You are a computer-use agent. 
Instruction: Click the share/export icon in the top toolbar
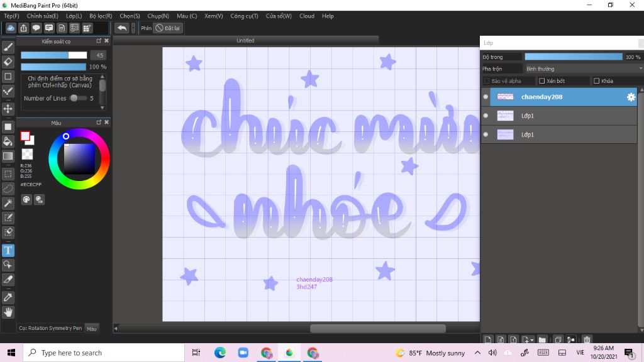coord(23,28)
